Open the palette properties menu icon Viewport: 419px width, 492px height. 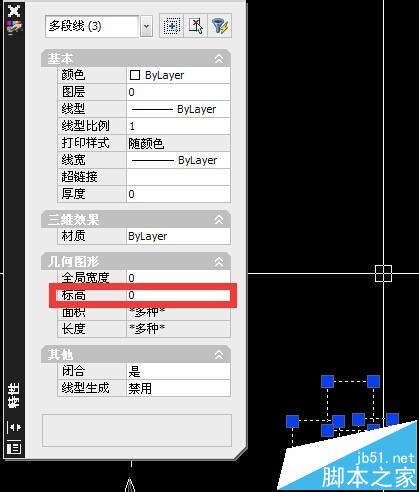coord(14,447)
